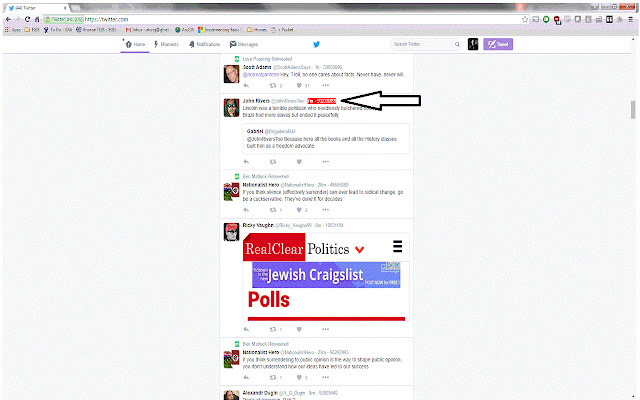Select the Twitter browser tab
The height and width of the screenshot is (400, 640).
37,8
